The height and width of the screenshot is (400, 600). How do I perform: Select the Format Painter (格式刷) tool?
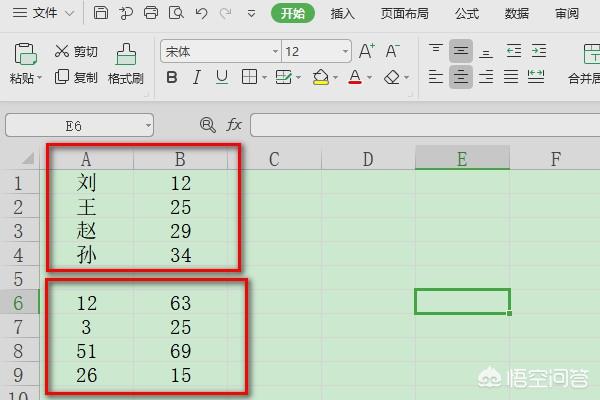[x=126, y=64]
